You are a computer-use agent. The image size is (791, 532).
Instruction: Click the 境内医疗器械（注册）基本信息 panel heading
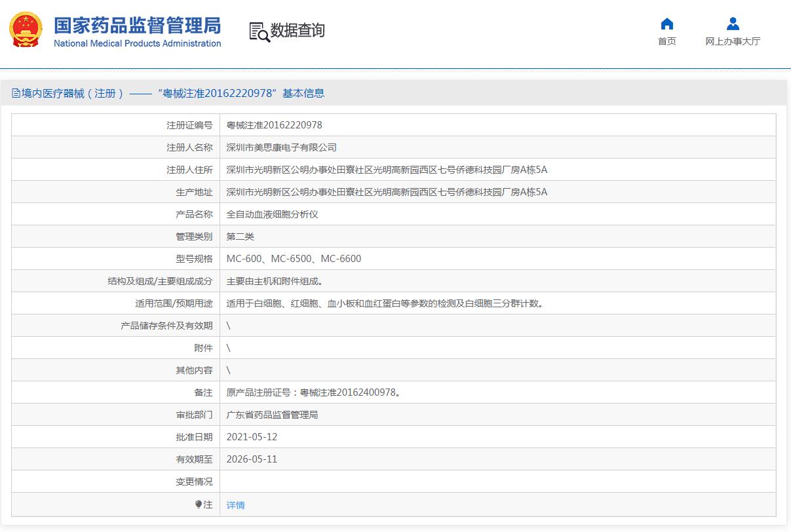point(173,93)
